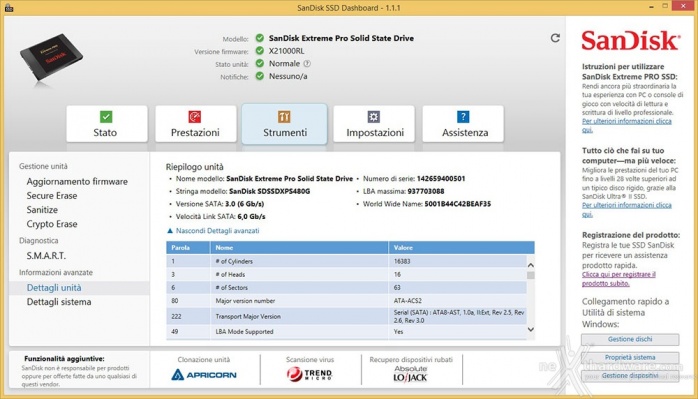Click the table scrollbar up arrow
This screenshot has height=399, width=698.
(x=531, y=265)
